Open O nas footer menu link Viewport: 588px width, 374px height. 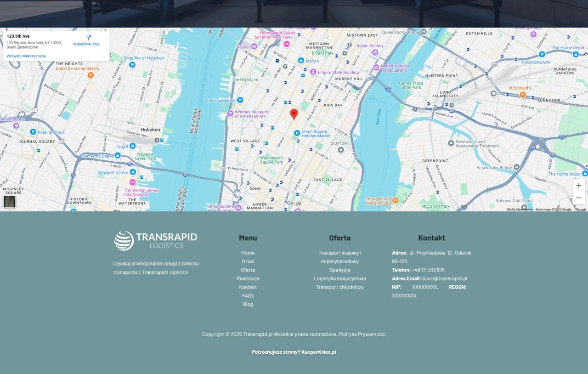[x=248, y=261]
